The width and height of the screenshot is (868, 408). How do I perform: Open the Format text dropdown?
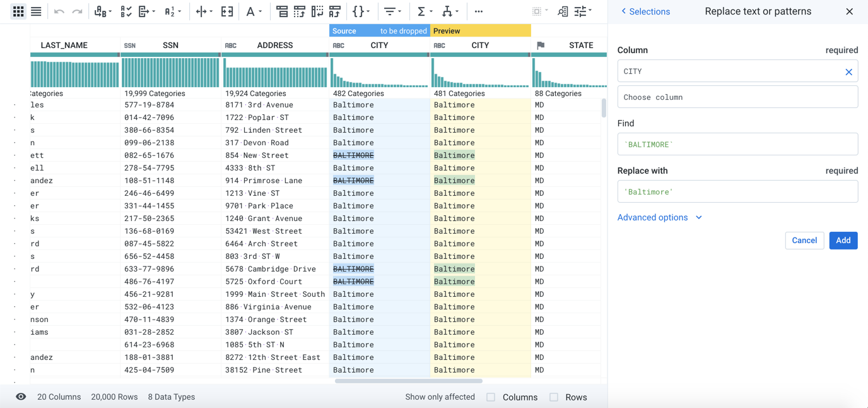click(254, 11)
